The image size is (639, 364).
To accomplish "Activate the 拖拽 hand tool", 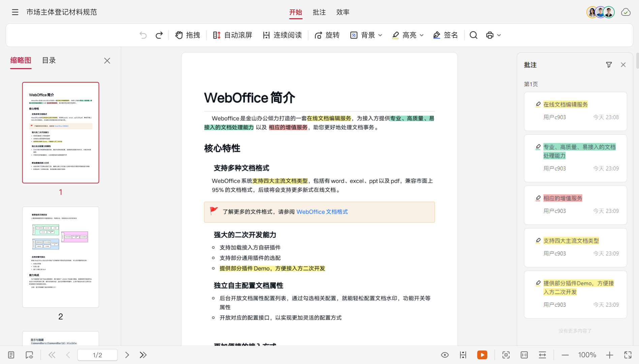I will [x=188, y=35].
